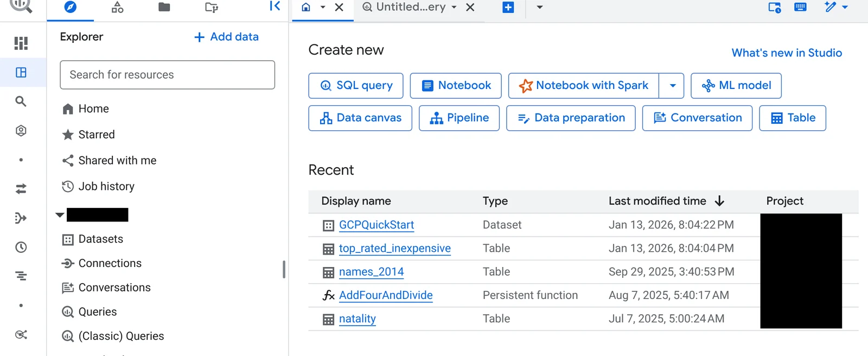
Task: Open the folder tab icon in Explorer
Action: (x=164, y=7)
